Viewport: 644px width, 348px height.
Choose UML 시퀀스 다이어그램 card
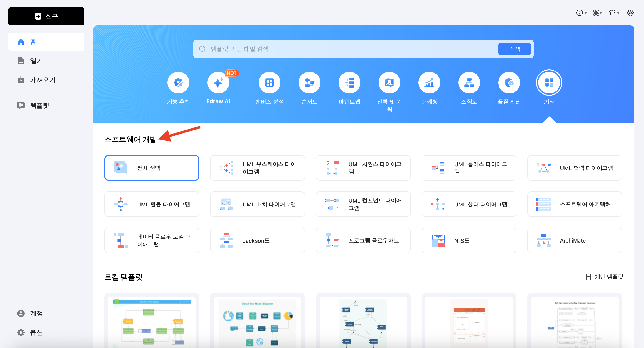click(x=363, y=168)
